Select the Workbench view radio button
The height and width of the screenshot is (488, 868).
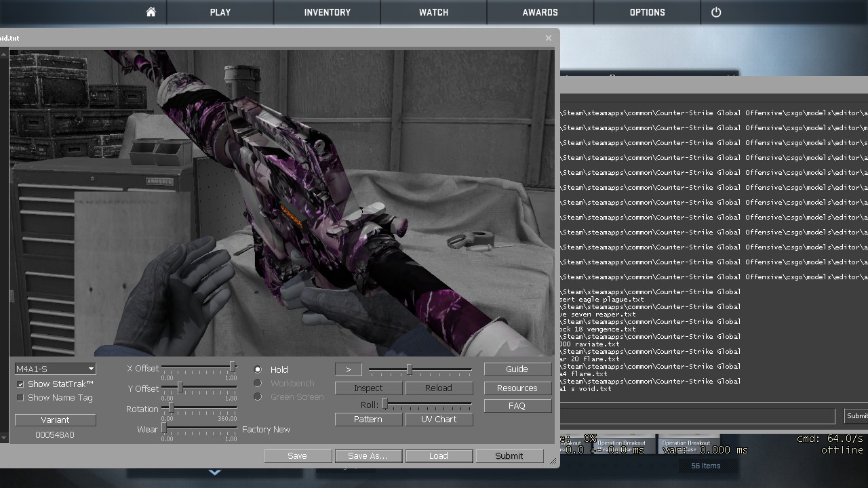(258, 383)
